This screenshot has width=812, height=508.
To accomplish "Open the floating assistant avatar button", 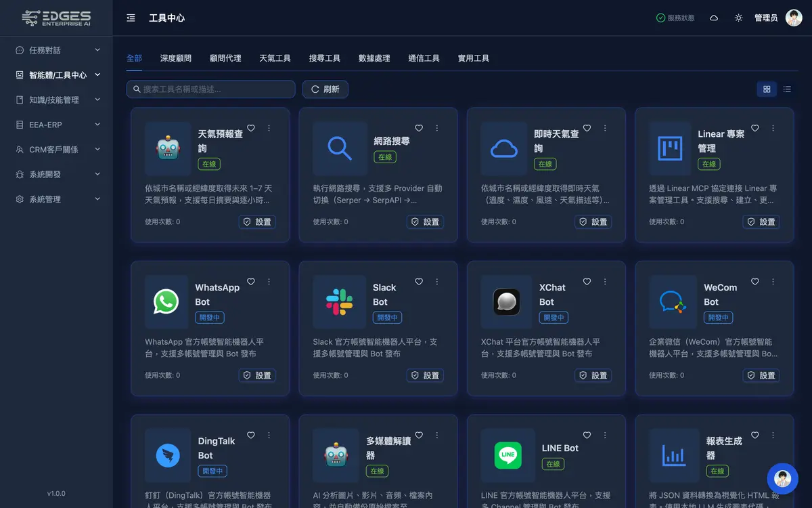I will point(783,480).
